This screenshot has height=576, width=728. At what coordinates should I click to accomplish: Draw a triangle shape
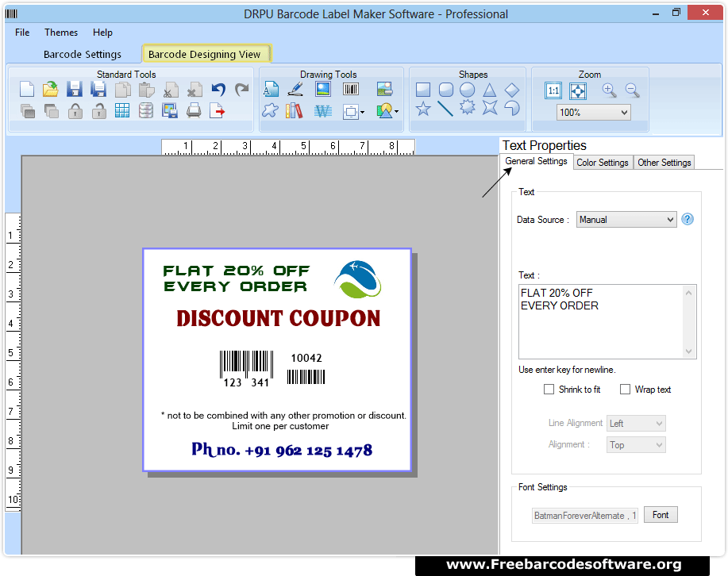489,90
